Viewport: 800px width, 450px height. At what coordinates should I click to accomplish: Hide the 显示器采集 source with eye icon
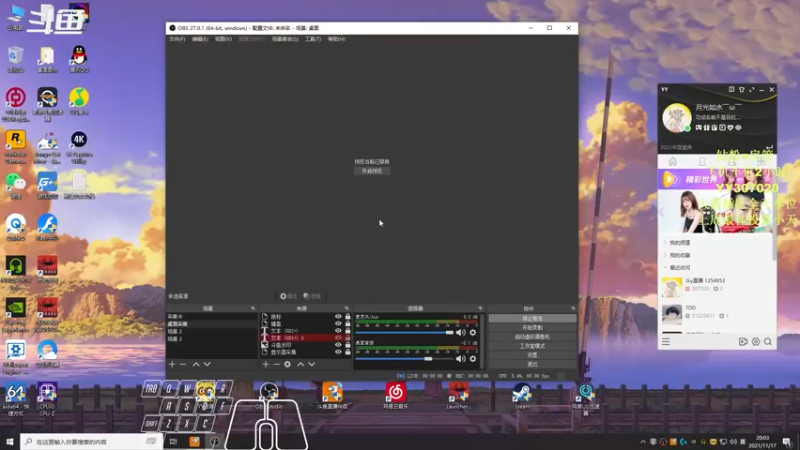click(338, 352)
